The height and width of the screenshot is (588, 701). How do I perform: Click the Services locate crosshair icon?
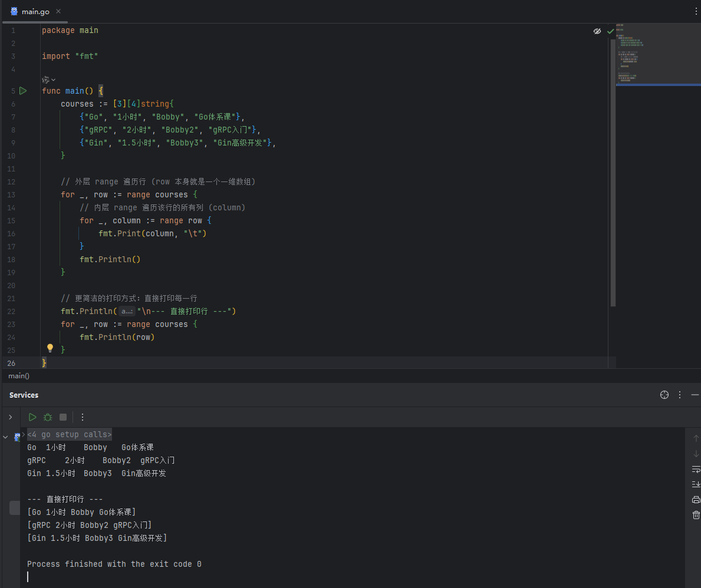coord(664,395)
